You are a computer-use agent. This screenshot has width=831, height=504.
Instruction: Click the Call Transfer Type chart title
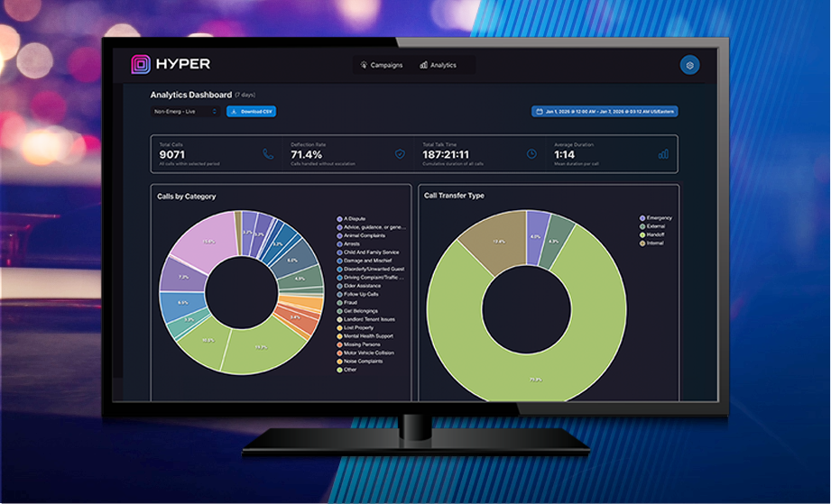pyautogui.click(x=454, y=196)
